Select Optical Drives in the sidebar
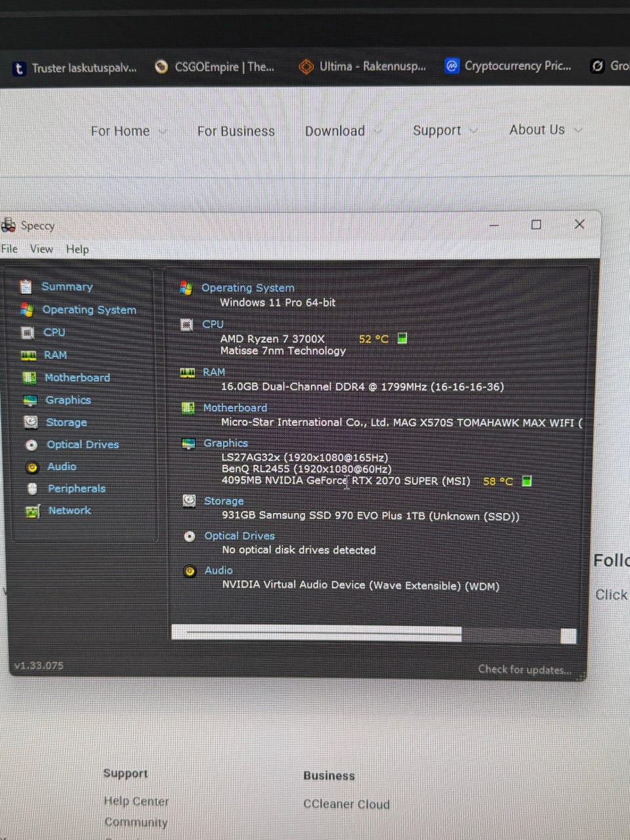 tap(83, 444)
